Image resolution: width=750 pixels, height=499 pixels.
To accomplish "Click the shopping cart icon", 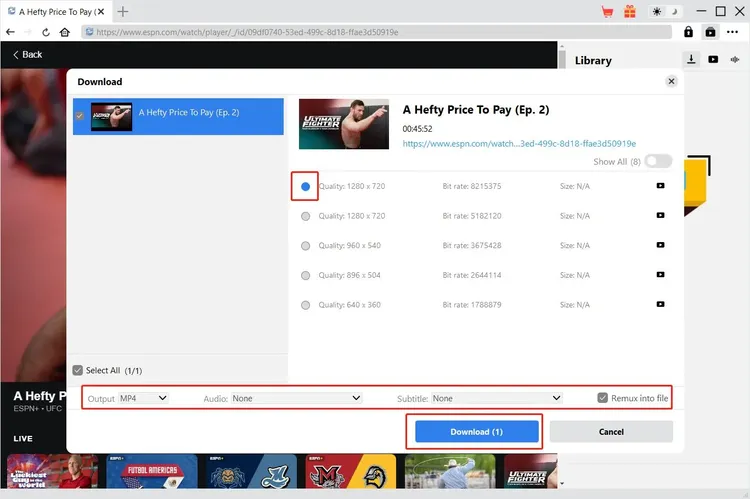I will coord(607,12).
